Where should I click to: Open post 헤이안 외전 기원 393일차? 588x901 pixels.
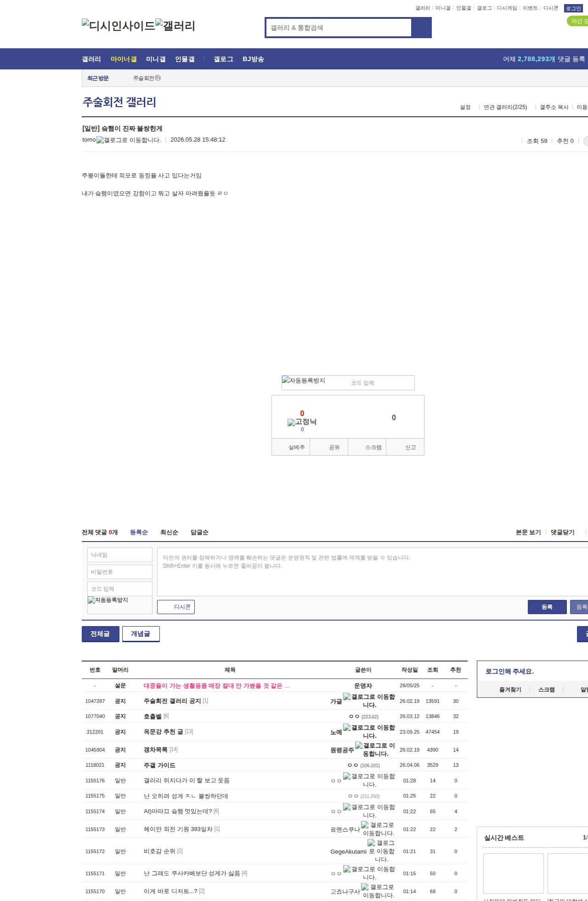pos(178,829)
